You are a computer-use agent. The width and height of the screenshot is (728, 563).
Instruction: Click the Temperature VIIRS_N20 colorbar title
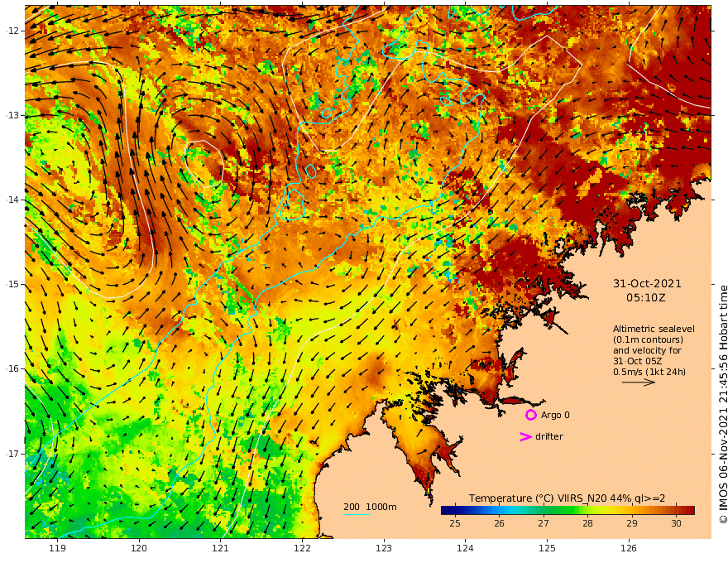click(x=567, y=498)
